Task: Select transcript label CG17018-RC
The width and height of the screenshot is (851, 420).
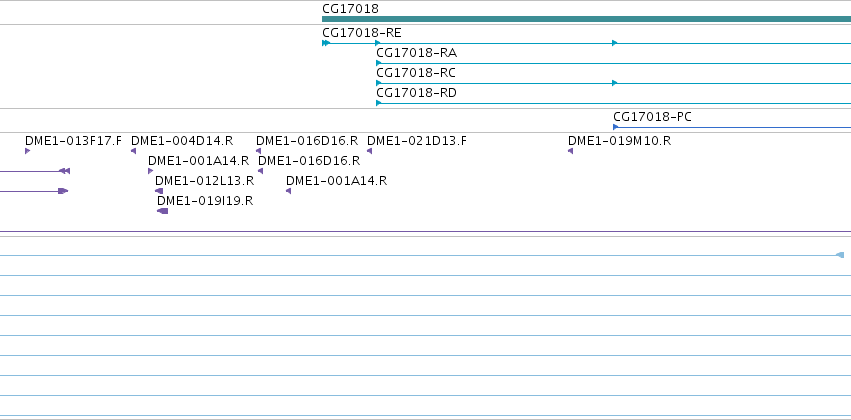Action: tap(416, 73)
